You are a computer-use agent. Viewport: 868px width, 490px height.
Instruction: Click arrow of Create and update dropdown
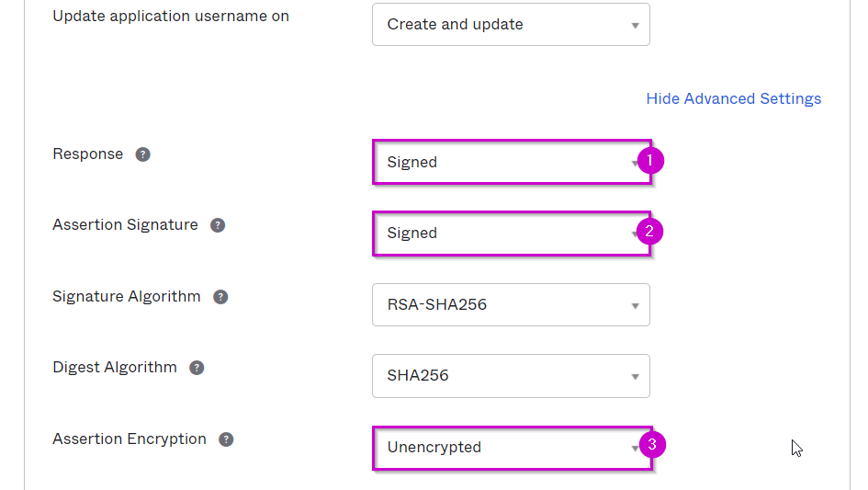point(636,26)
